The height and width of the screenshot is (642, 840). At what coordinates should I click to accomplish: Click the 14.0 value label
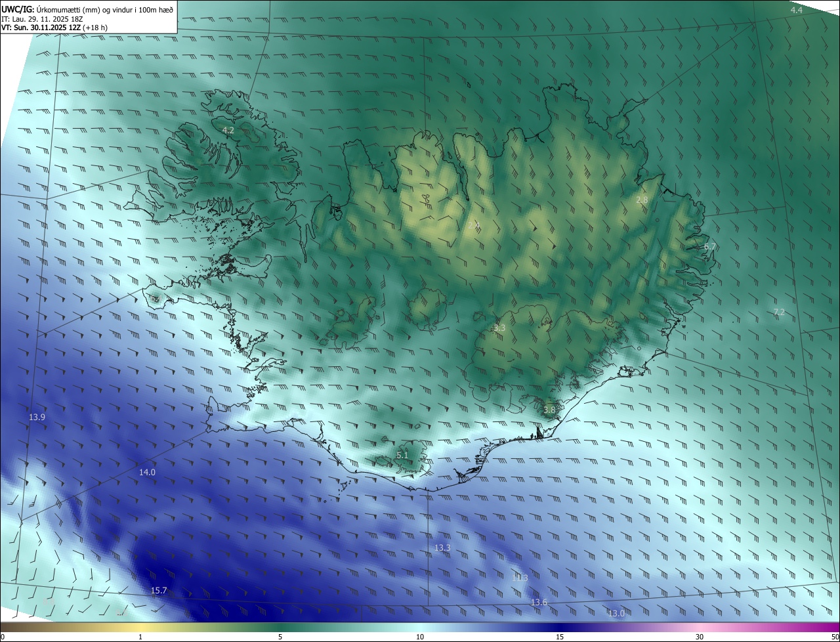[x=147, y=472]
